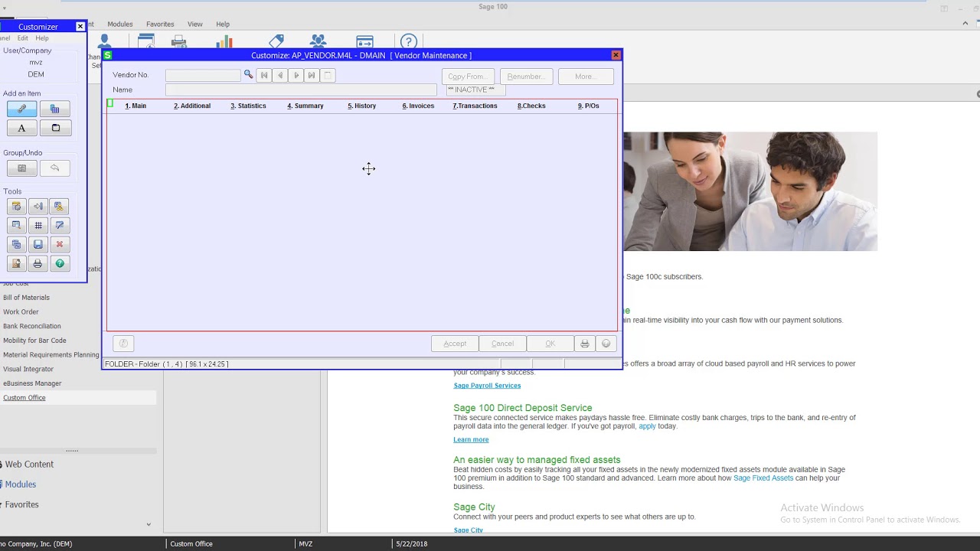
Task: Click the More... button
Action: [585, 77]
